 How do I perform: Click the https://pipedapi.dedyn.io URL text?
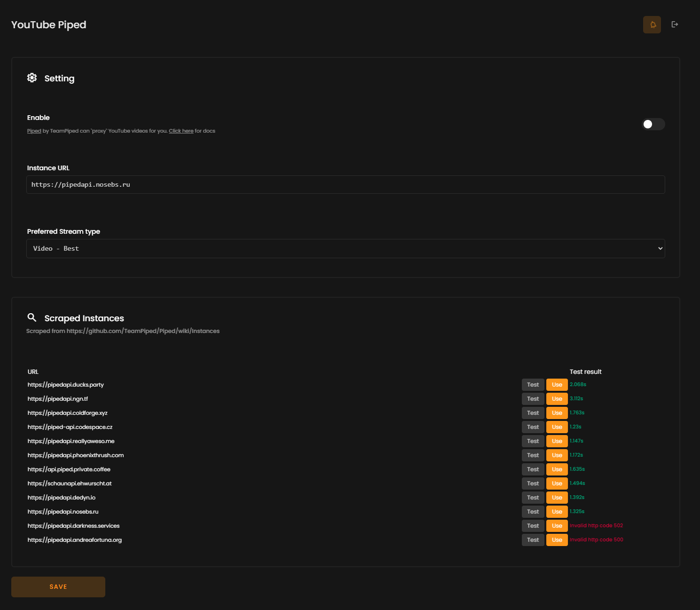click(62, 498)
